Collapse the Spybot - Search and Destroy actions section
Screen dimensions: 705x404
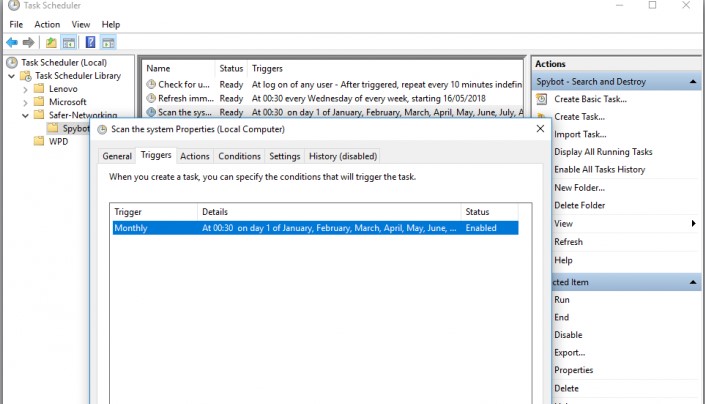(694, 81)
